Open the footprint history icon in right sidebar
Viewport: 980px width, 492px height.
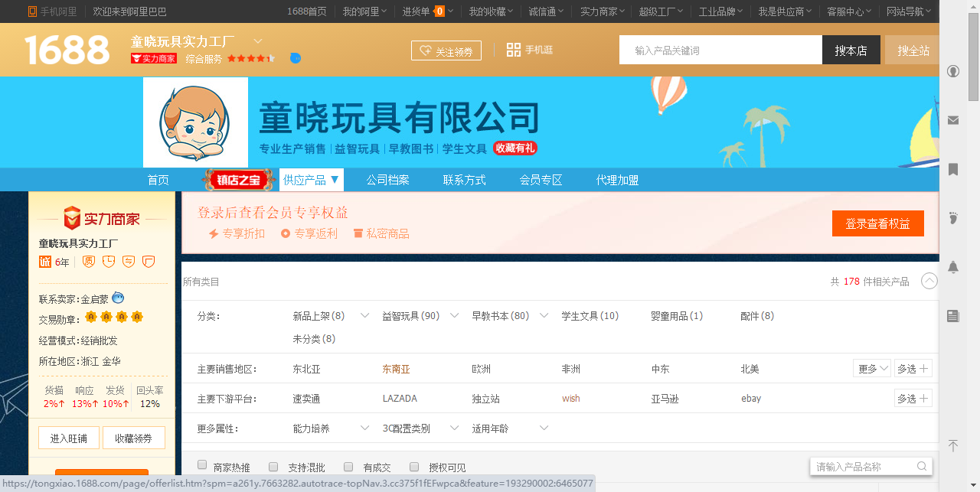(953, 218)
